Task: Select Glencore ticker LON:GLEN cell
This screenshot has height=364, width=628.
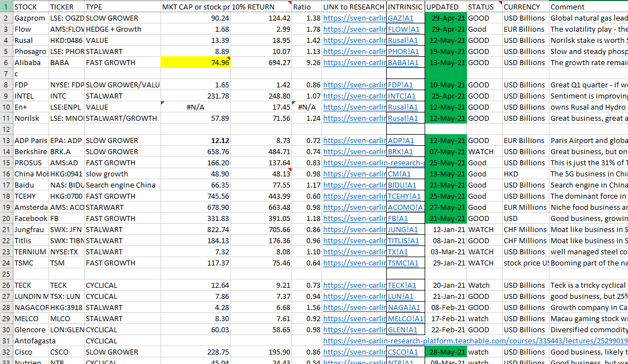Action: click(x=66, y=330)
